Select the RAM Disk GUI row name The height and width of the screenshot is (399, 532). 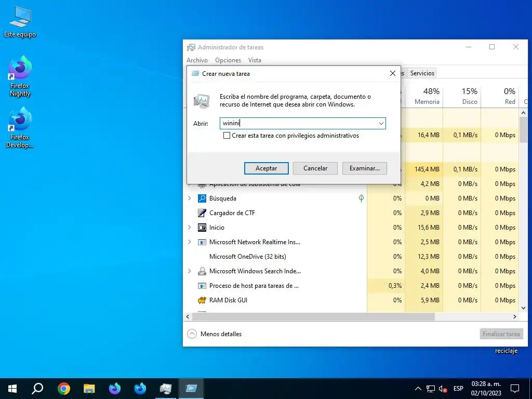click(x=228, y=300)
